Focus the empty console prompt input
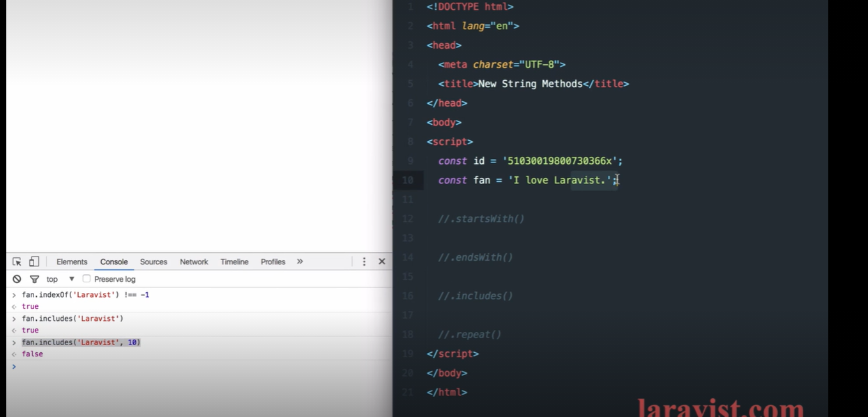868x417 pixels. coord(202,367)
